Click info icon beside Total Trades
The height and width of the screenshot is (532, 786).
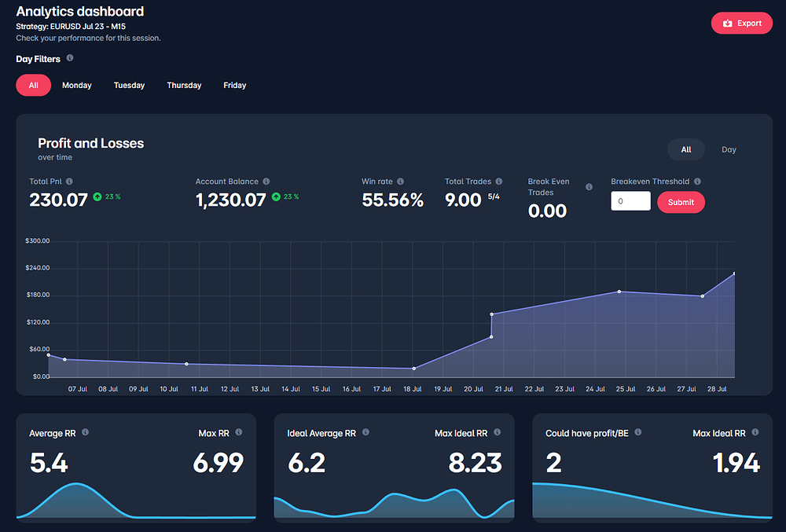[499, 182]
